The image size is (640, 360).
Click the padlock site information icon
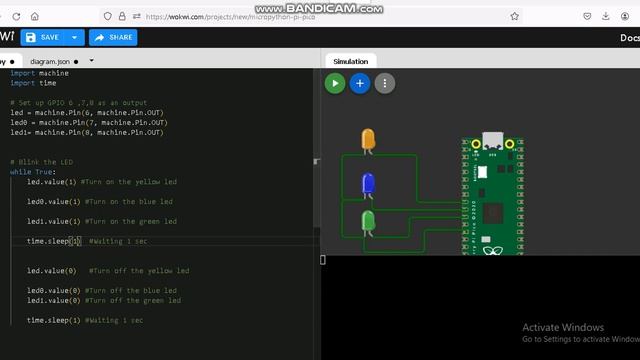click(122, 16)
